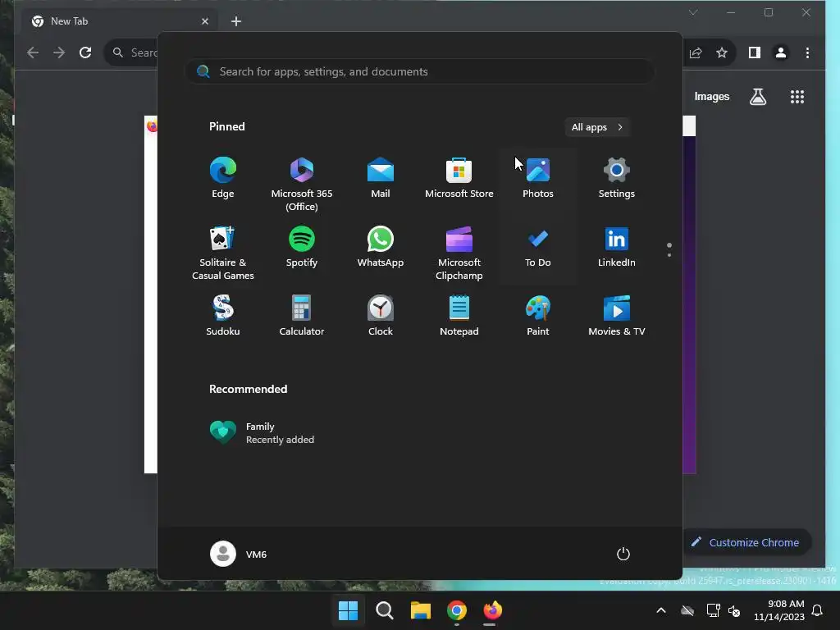Share this page in Chrome
The image size is (840, 630).
pyautogui.click(x=696, y=52)
